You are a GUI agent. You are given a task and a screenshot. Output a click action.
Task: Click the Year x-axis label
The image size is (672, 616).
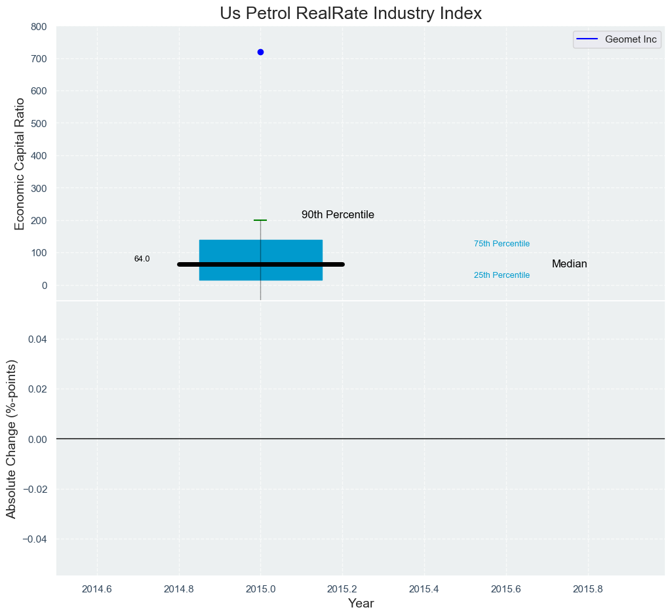click(x=361, y=603)
